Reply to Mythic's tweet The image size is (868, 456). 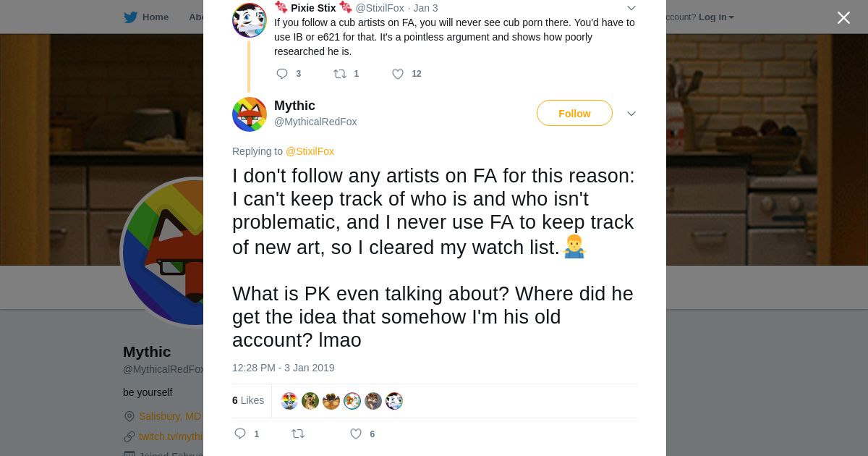(x=241, y=434)
